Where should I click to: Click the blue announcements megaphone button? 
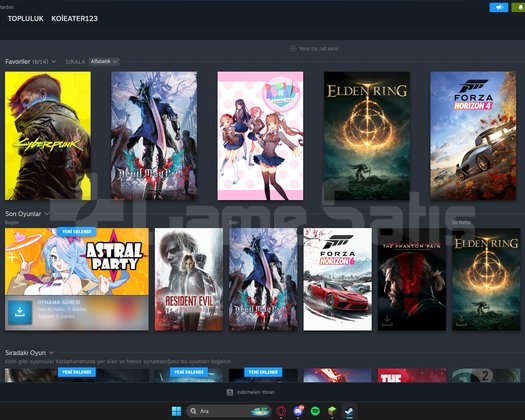point(499,7)
